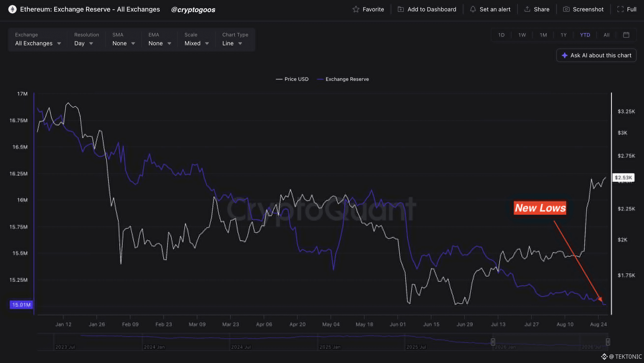Click the $2K price axis label

(x=623, y=240)
